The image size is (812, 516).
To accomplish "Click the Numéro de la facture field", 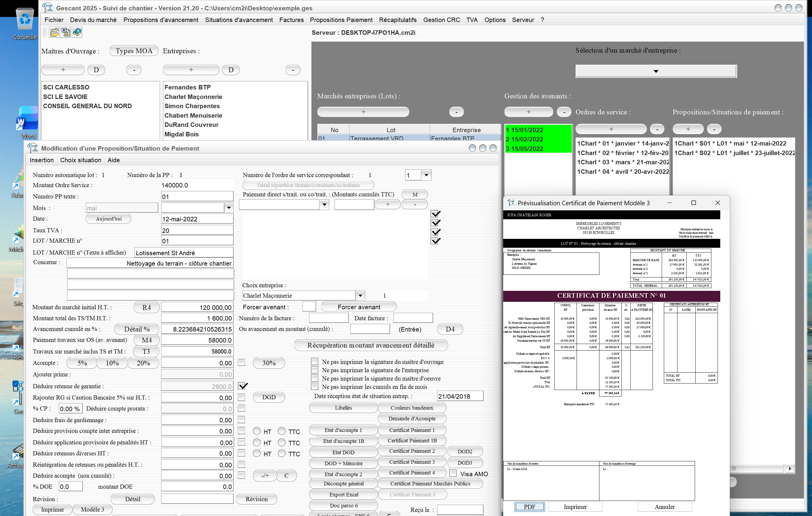I will [329, 318].
